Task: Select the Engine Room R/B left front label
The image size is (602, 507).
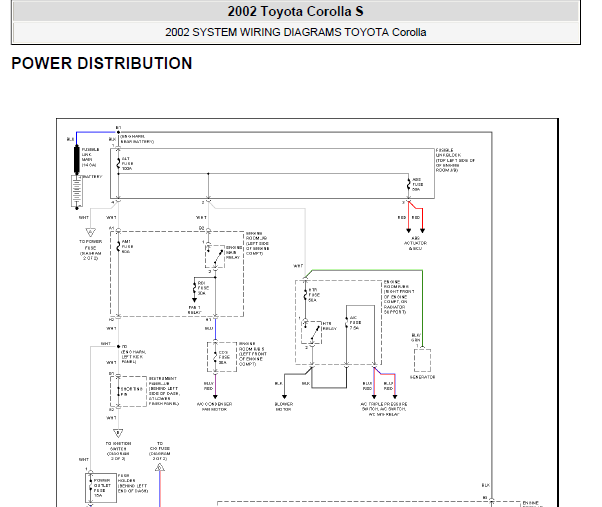Action: coord(253,354)
